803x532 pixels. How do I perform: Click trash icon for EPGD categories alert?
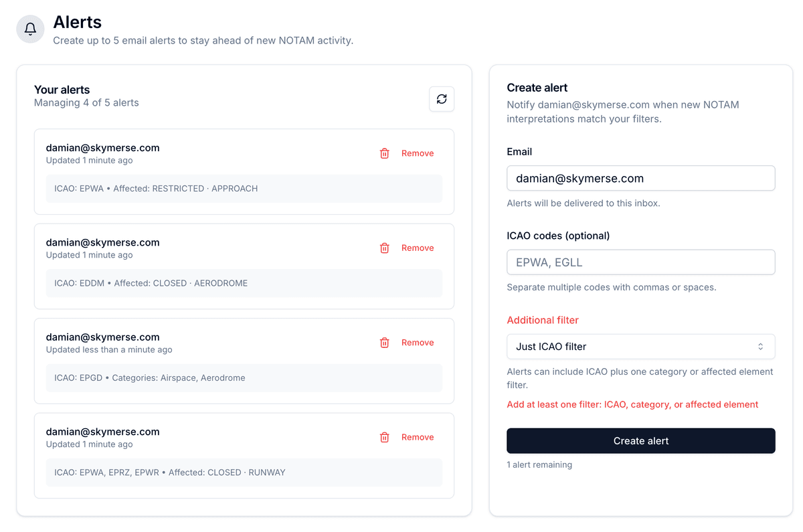385,343
